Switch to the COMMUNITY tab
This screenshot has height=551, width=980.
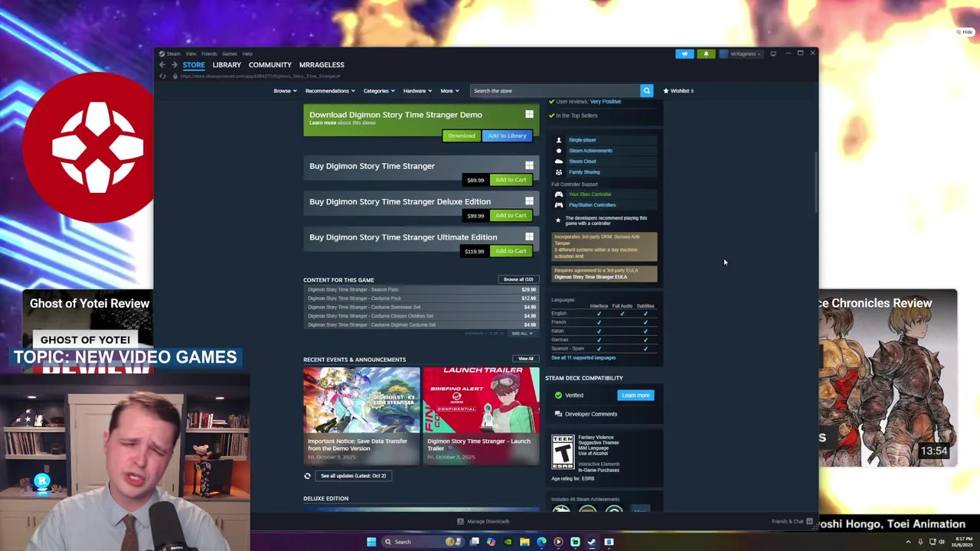[270, 65]
